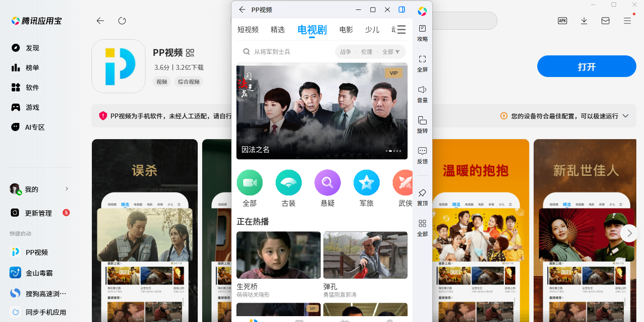Screen dimensions: 644x322
Task: Open 全部 tools in side toolbar
Action: click(x=422, y=228)
